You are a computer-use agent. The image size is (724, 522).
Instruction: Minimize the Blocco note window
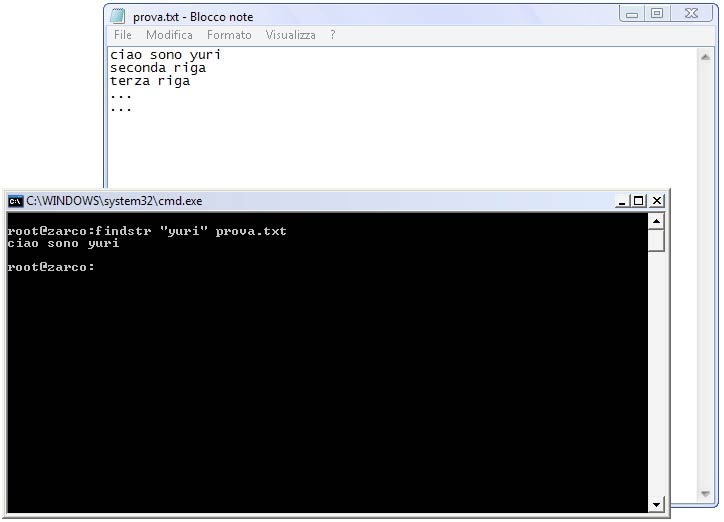coord(632,14)
